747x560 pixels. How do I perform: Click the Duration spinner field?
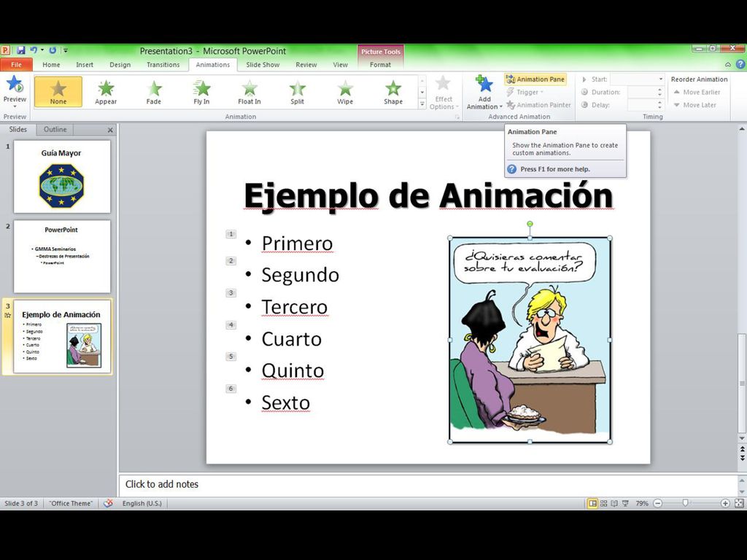pos(645,92)
